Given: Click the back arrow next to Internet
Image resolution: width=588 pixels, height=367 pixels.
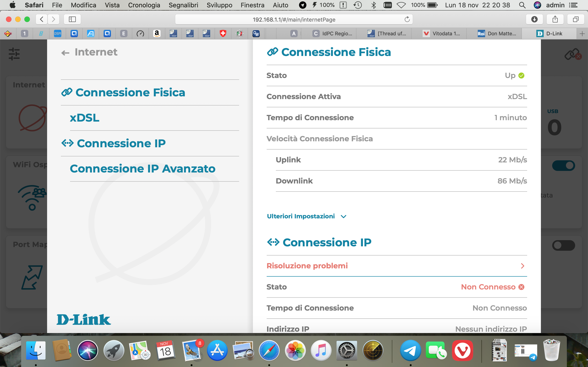Looking at the screenshot, I should 65,53.
